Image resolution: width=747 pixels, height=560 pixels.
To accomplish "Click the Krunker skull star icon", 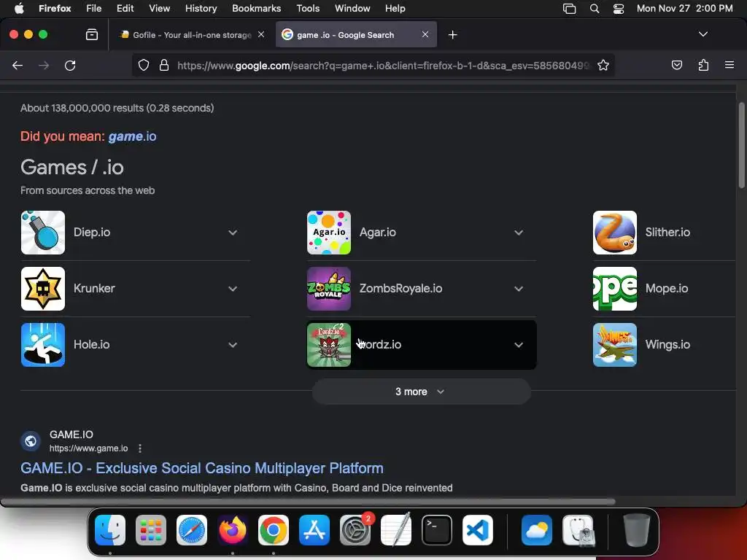I will click(x=43, y=289).
